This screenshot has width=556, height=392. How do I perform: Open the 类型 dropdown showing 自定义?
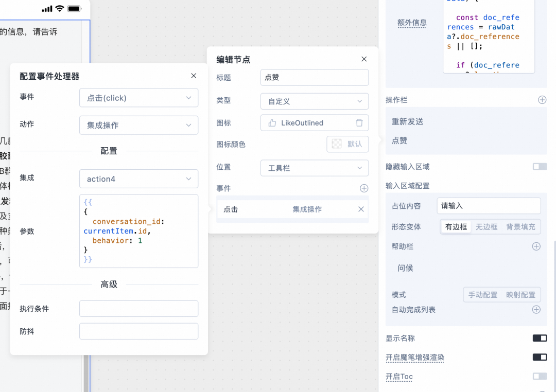click(314, 101)
